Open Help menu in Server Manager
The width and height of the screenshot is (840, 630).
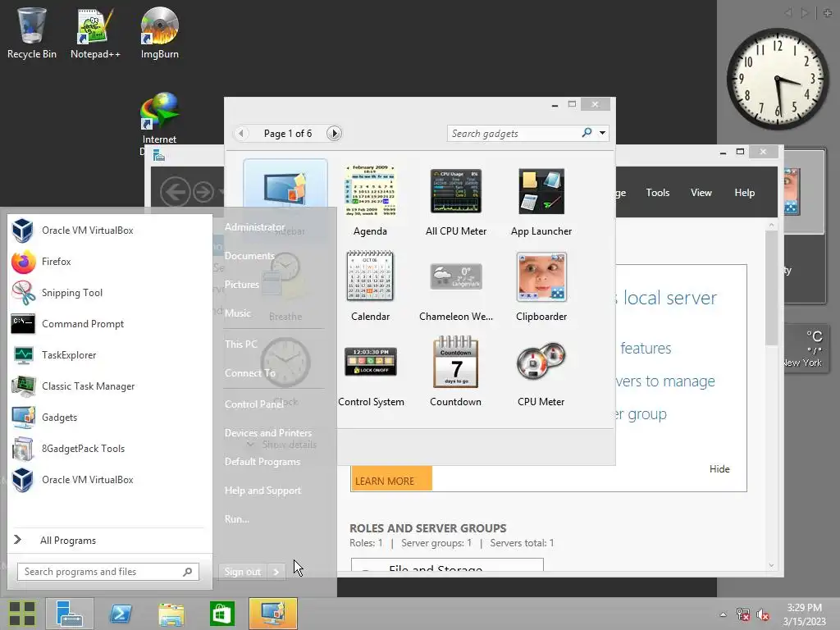point(745,193)
